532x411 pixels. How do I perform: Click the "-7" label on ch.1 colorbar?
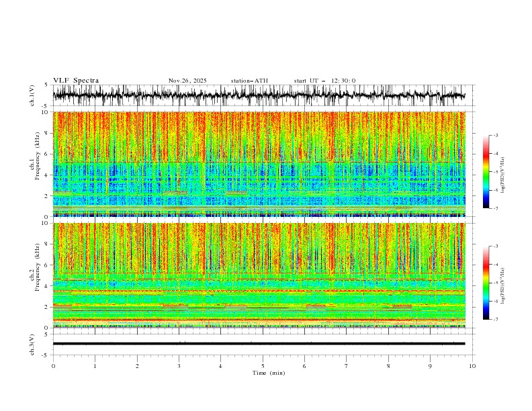pyautogui.click(x=495, y=208)
